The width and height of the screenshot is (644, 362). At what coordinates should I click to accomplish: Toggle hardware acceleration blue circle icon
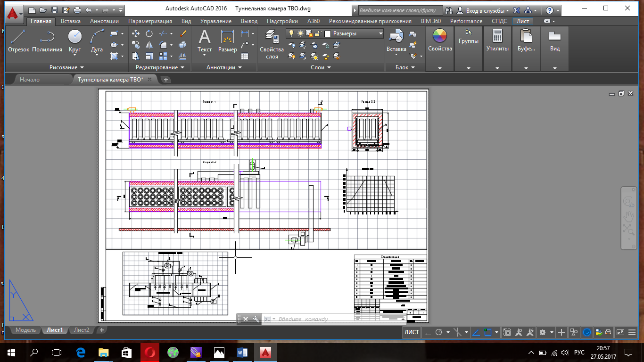click(587, 332)
